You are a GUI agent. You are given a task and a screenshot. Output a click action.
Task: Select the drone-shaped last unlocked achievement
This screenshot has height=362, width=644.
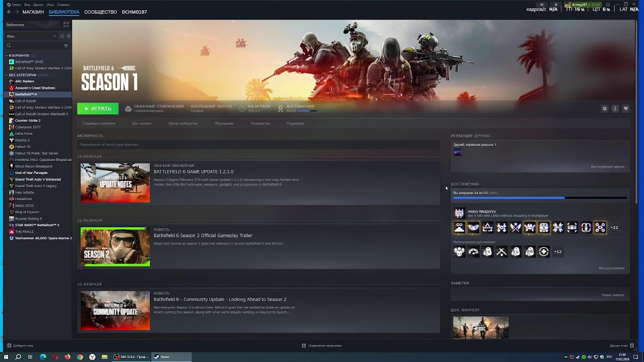(x=600, y=228)
